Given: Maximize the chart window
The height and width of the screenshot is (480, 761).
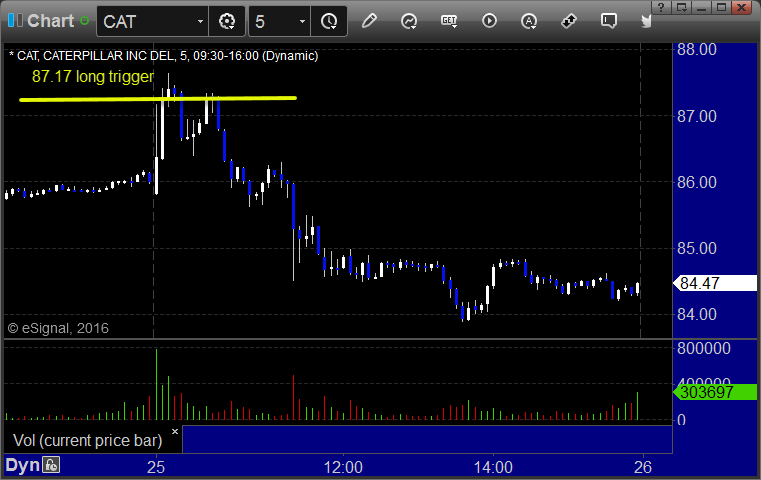Looking at the screenshot, I should tap(721, 7).
